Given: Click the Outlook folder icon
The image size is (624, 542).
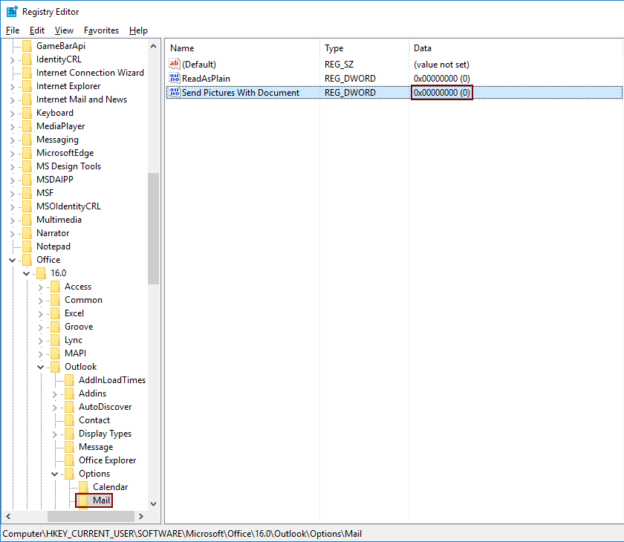Looking at the screenshot, I should tap(55, 367).
